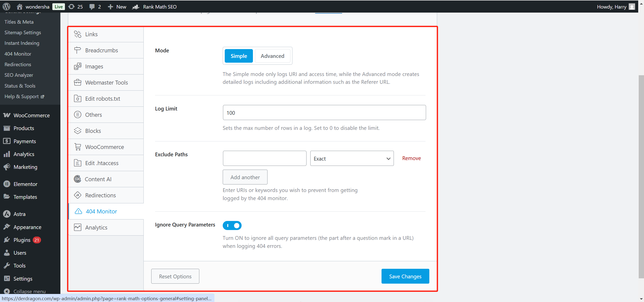
Task: Select Simple mode option
Action: (x=239, y=56)
